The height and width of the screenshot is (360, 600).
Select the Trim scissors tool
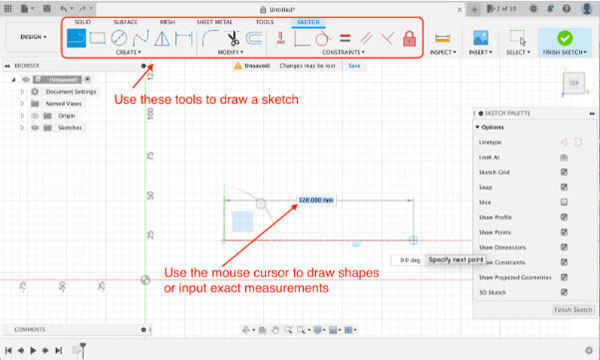[x=233, y=38]
